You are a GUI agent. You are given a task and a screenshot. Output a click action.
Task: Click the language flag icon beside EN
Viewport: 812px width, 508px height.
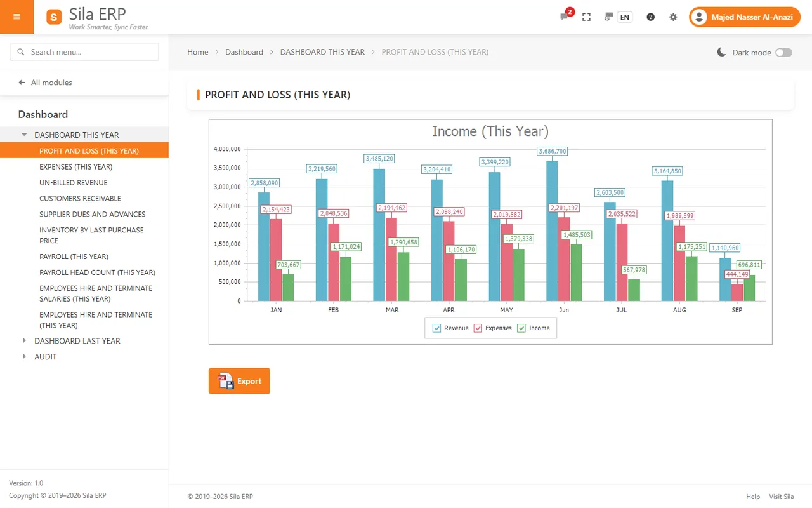tap(609, 17)
